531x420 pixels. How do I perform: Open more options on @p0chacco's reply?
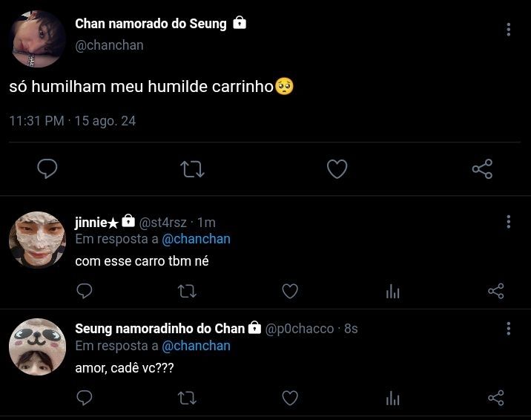(508, 329)
